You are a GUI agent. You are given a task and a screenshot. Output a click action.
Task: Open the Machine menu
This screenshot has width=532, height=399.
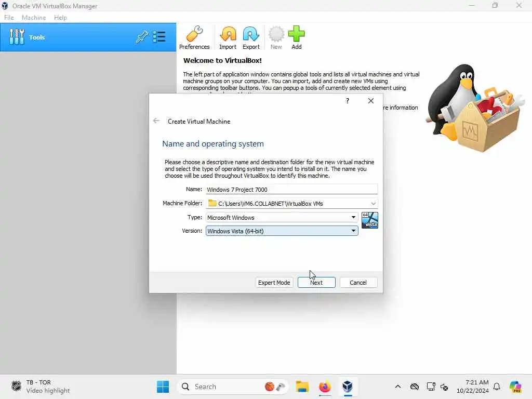click(34, 18)
